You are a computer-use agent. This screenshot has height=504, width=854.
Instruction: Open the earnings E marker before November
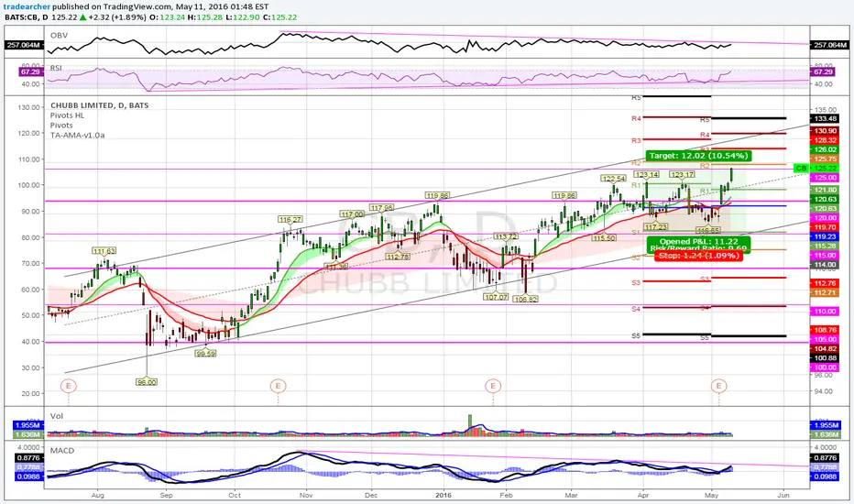tap(278, 387)
